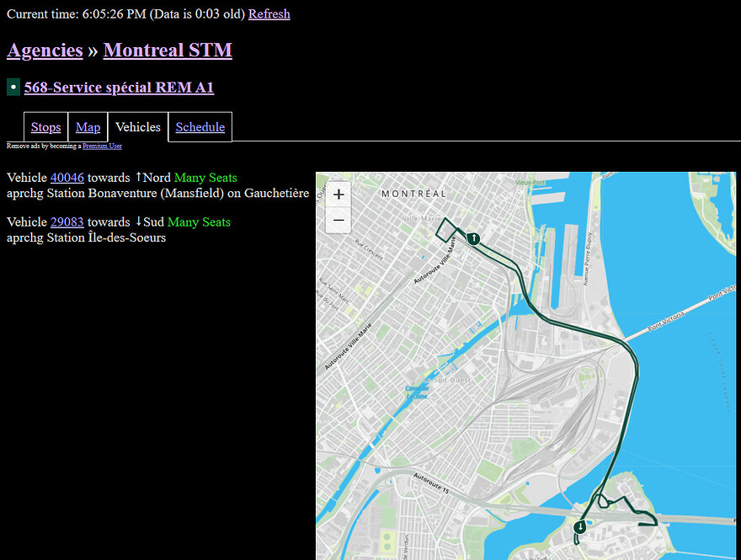Click the green route 568 color square

pyautogui.click(x=13, y=87)
